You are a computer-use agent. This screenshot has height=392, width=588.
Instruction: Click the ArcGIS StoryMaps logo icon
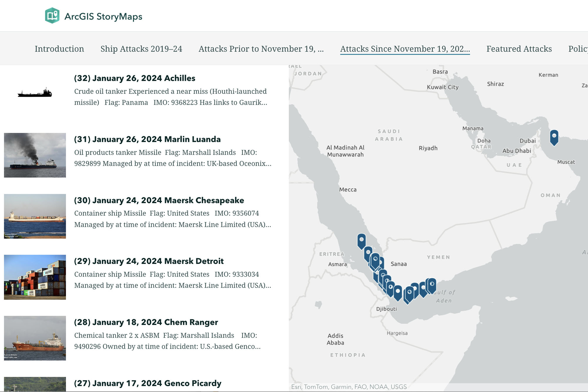(52, 16)
